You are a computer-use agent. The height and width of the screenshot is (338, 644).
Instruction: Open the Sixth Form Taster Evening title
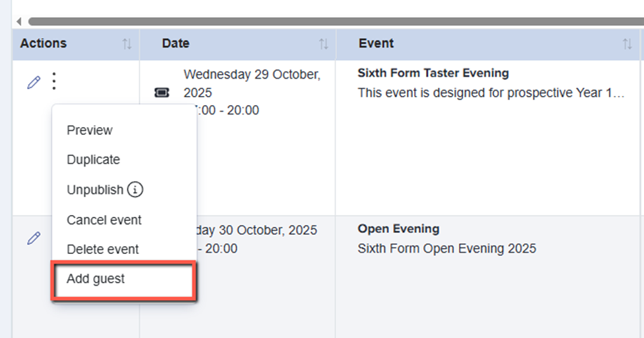click(x=433, y=73)
